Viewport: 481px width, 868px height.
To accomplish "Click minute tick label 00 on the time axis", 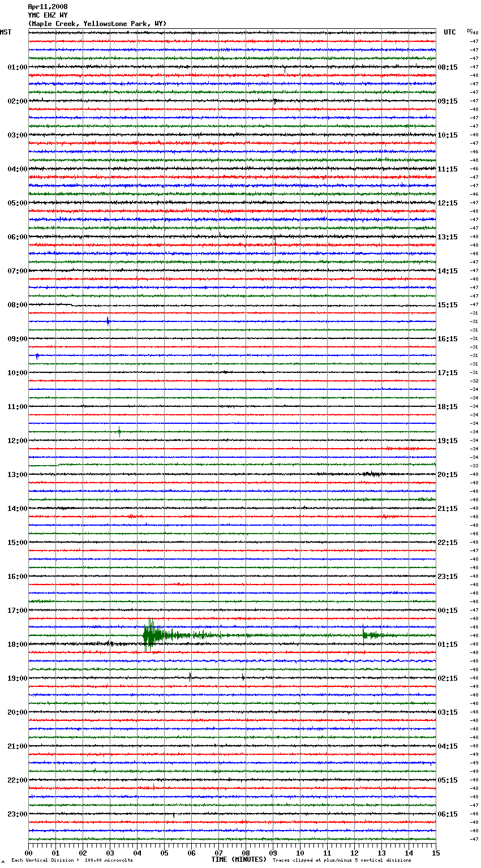I will pyautogui.click(x=28, y=853).
